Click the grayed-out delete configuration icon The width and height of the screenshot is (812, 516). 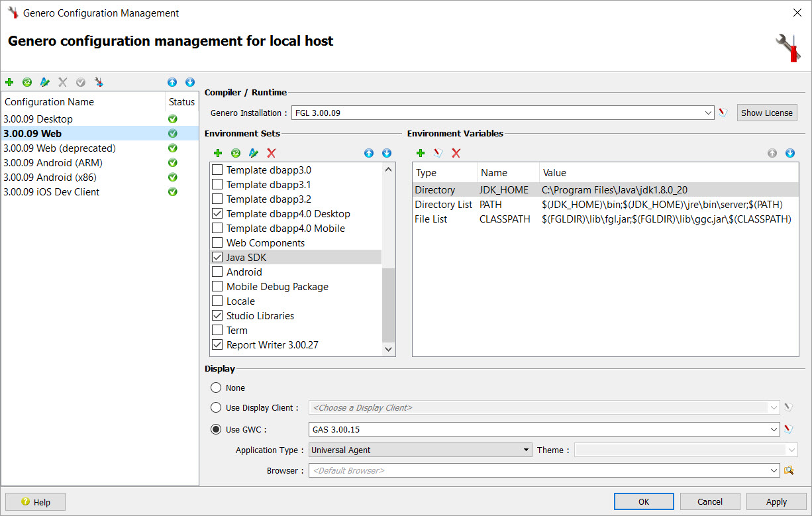click(x=63, y=82)
